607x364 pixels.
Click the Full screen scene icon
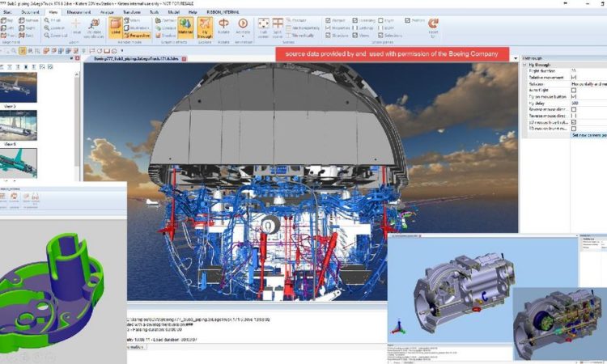(263, 23)
